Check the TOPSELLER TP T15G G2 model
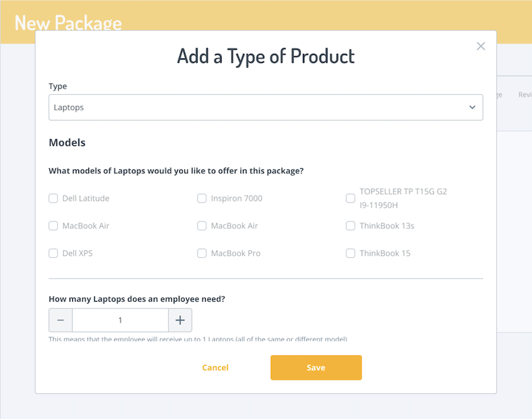The width and height of the screenshot is (532, 419). click(350, 198)
